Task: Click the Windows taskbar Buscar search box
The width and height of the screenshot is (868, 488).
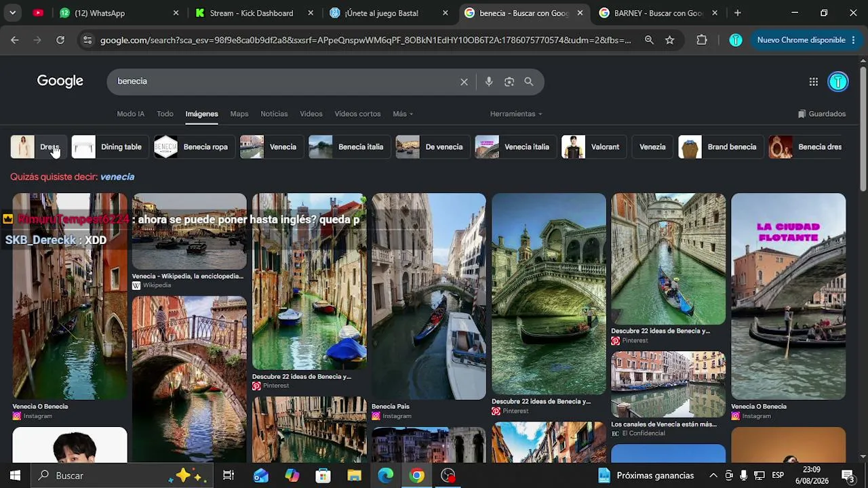Action: click(121, 475)
